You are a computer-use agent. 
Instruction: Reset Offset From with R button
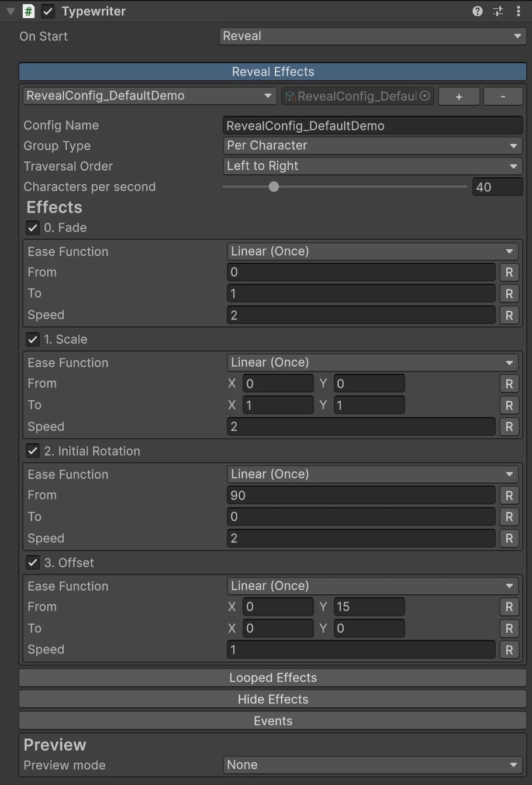click(x=509, y=607)
